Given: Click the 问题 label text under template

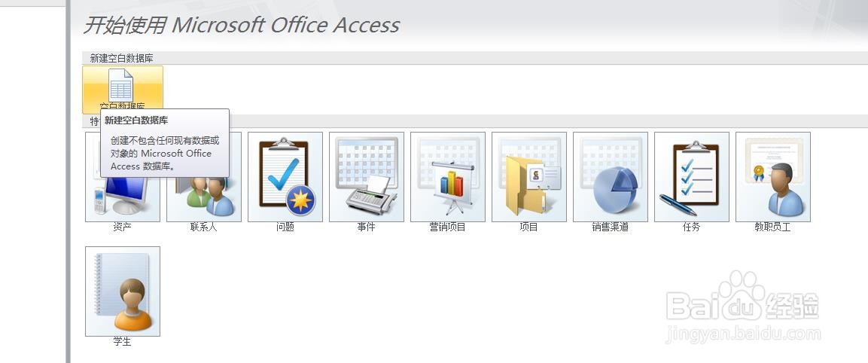Looking at the screenshot, I should (285, 227).
